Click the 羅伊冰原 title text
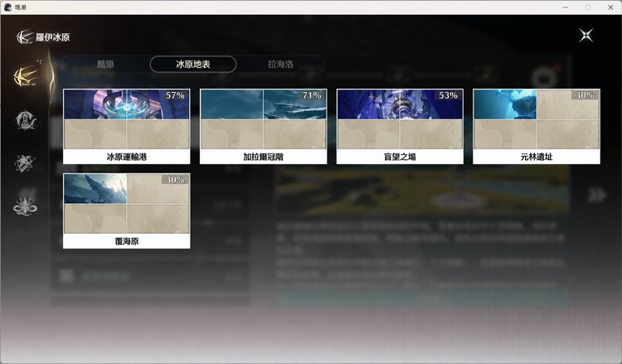The image size is (622, 364). (x=53, y=37)
